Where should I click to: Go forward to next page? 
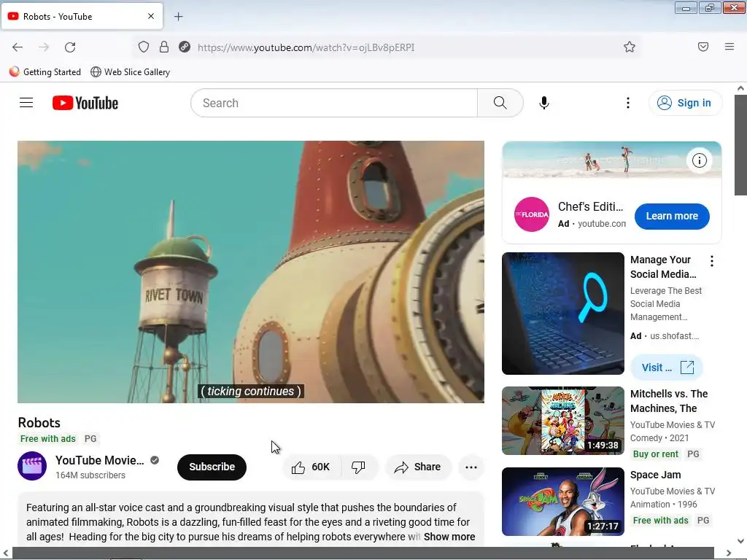point(44,47)
